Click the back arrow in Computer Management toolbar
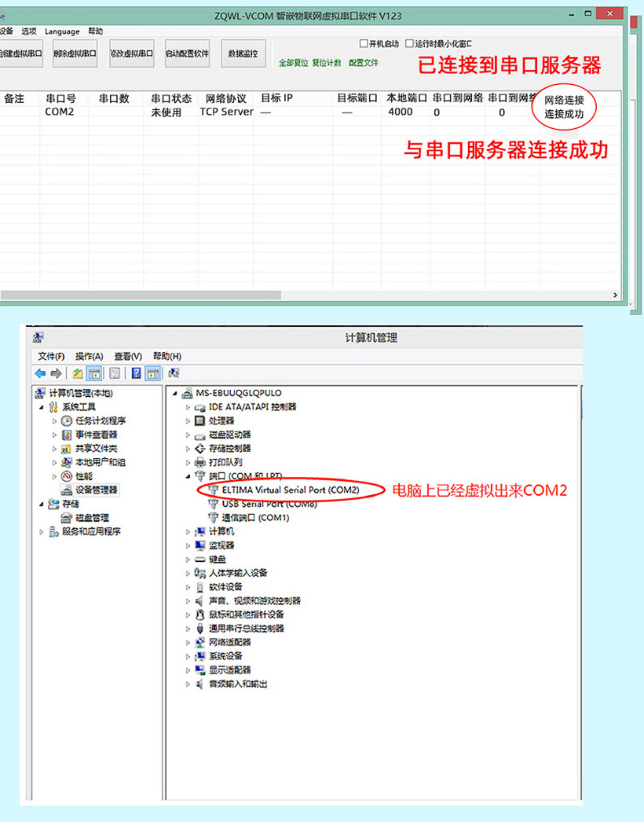This screenshot has height=822, width=644. pyautogui.click(x=40, y=373)
